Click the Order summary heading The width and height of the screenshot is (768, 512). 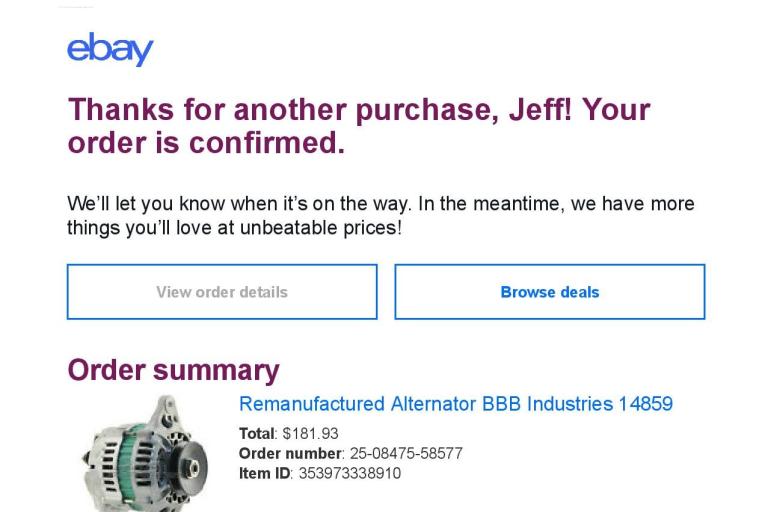(x=173, y=370)
